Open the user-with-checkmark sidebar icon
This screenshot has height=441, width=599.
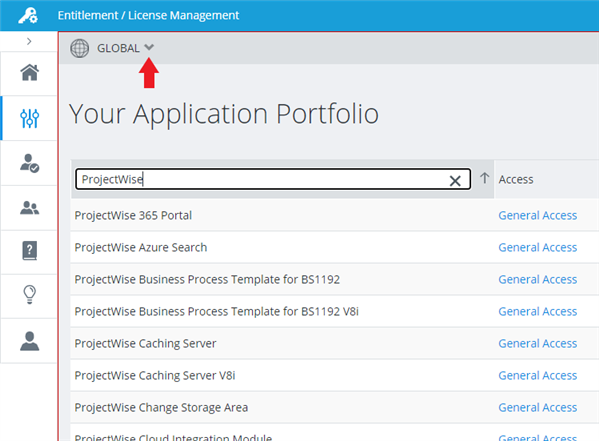29,163
